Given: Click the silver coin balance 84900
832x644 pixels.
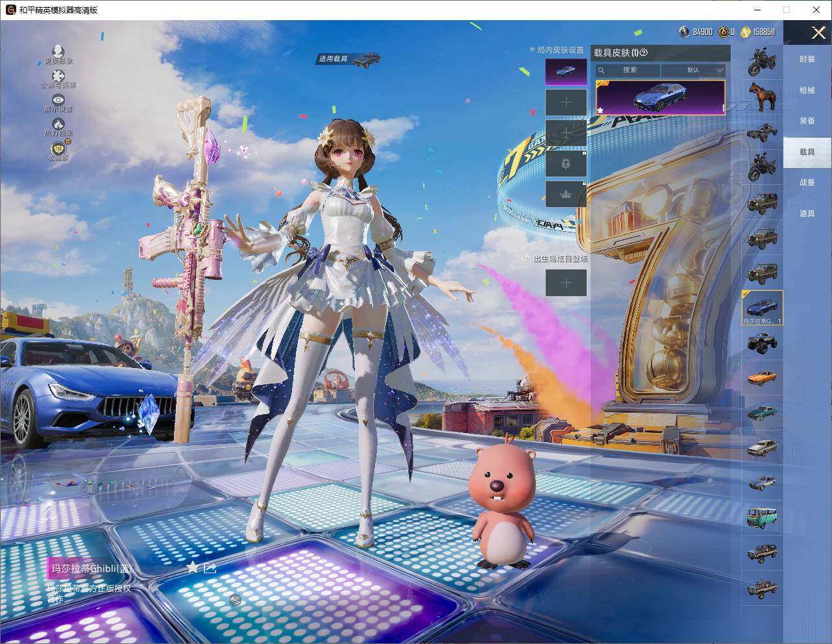Looking at the screenshot, I should (x=696, y=32).
